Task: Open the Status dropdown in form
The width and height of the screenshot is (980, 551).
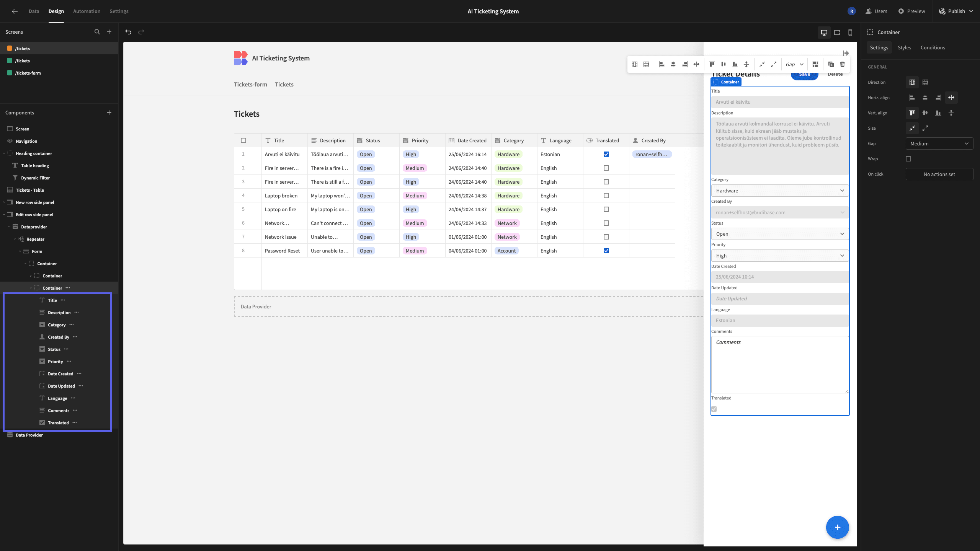Action: [780, 234]
